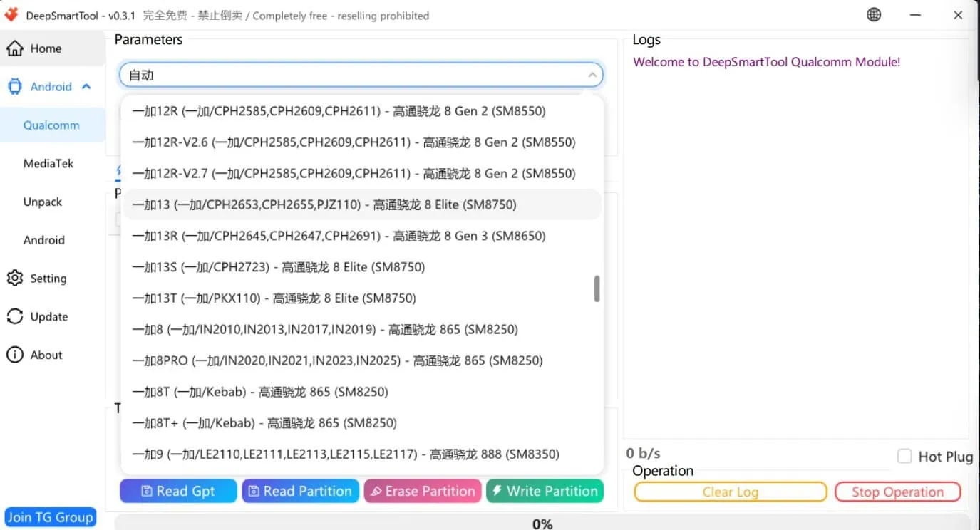Viewport: 980px width, 530px height.
Task: Select the 一加13S (CPH2723) option
Action: click(x=362, y=267)
